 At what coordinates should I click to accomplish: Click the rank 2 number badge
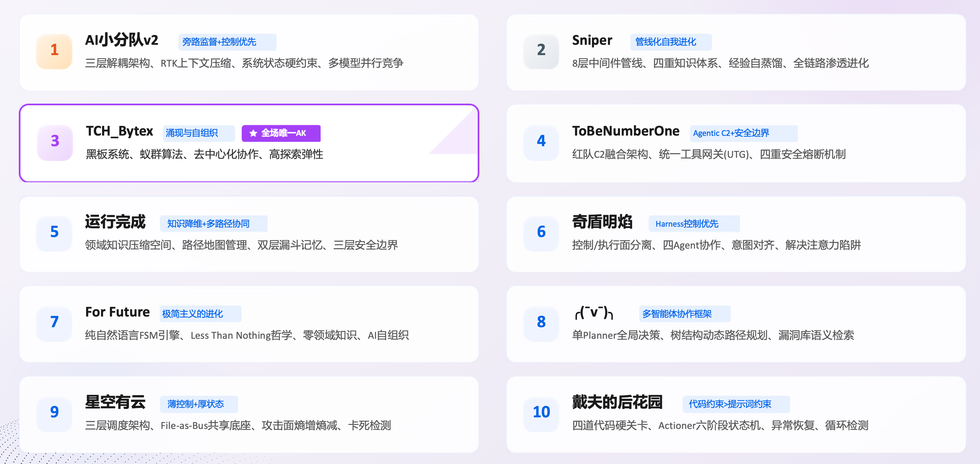[541, 51]
